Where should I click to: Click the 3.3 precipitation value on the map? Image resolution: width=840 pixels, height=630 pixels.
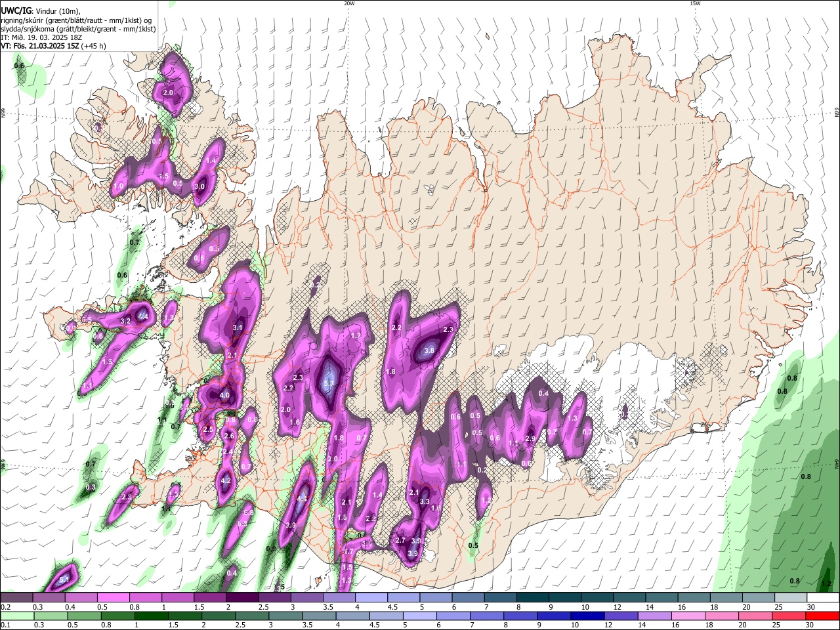(x=425, y=502)
